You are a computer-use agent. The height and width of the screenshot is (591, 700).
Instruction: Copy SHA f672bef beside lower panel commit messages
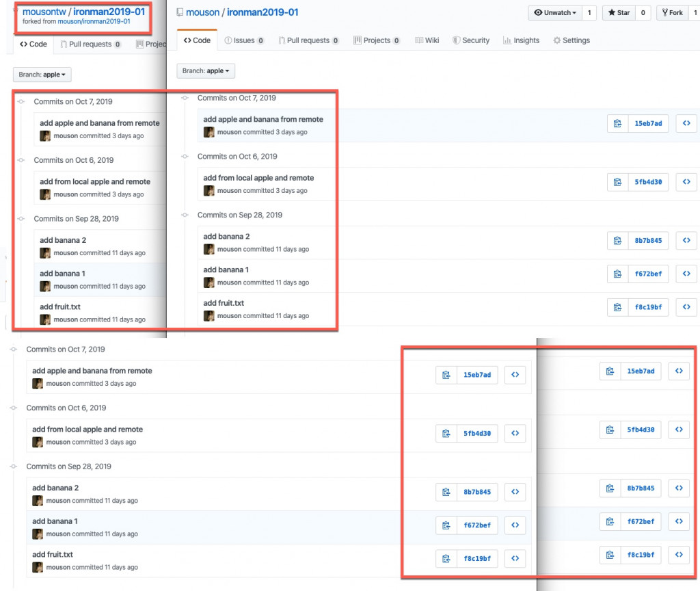point(446,525)
